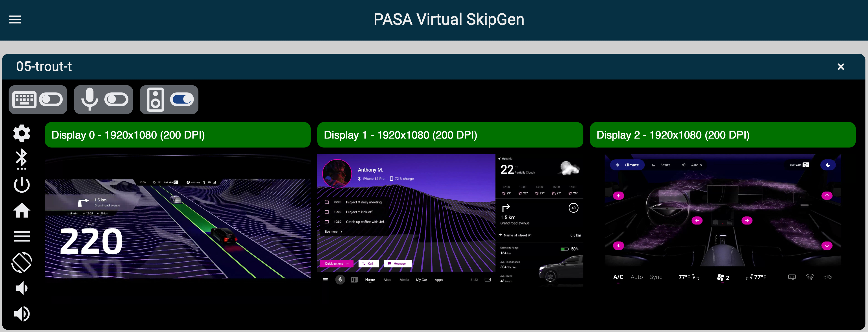Raise volume with volume up icon

coord(22,314)
